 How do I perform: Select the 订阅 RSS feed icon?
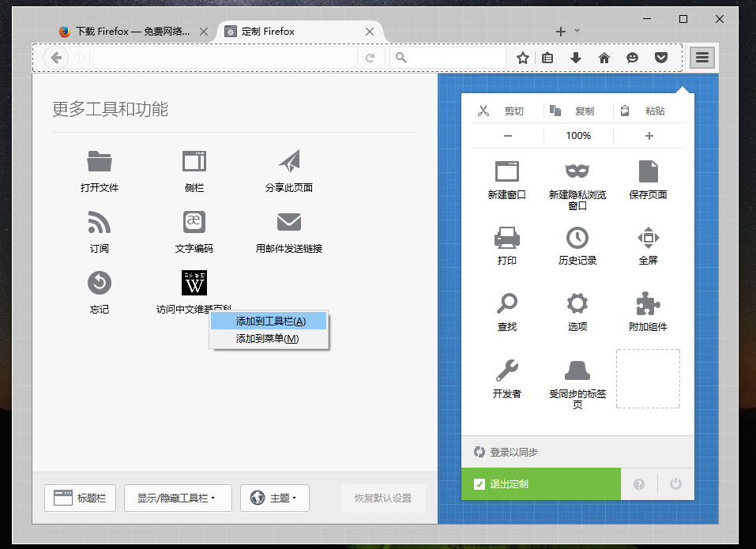100,222
